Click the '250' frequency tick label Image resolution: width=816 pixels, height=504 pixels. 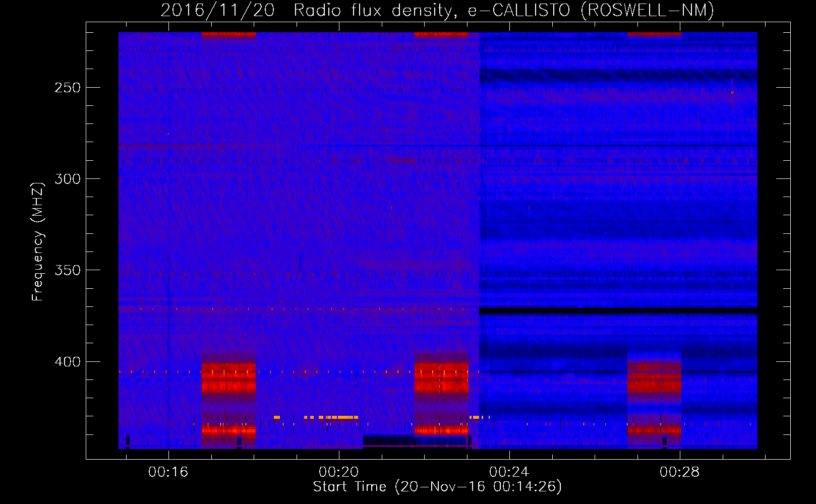tap(68, 88)
